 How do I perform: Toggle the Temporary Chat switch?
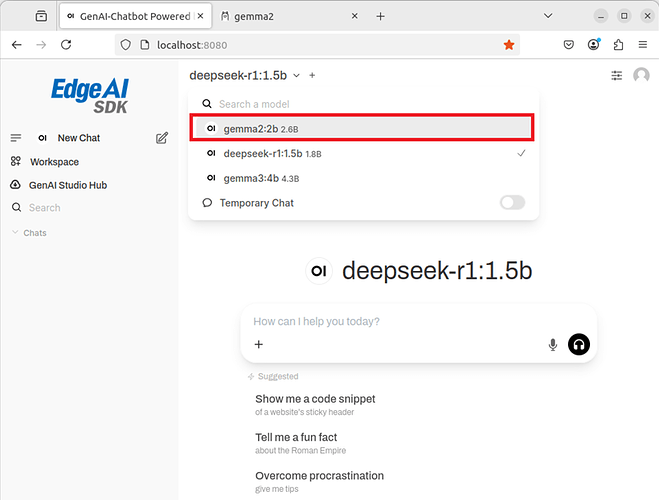click(512, 203)
